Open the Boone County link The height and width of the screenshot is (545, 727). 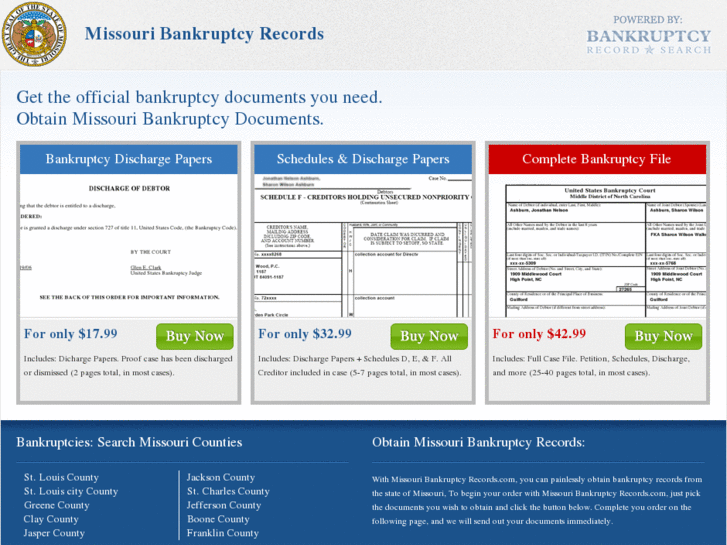218,519
